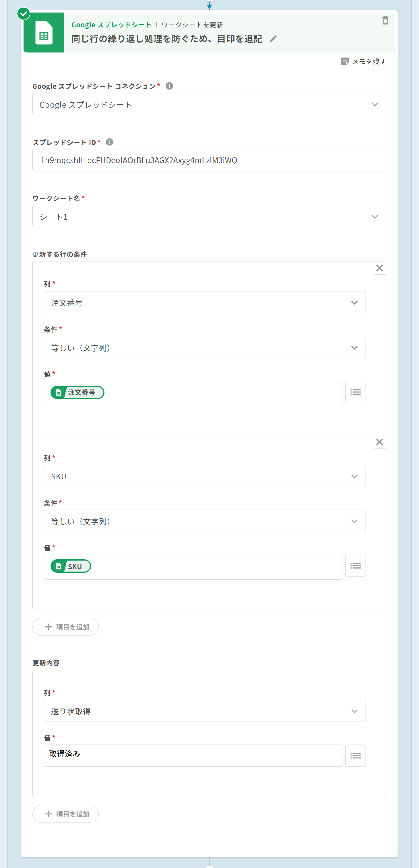The width and height of the screenshot is (419, 868).
Task: Open the 列 dropdown showing 注文番号
Action: pos(205,303)
